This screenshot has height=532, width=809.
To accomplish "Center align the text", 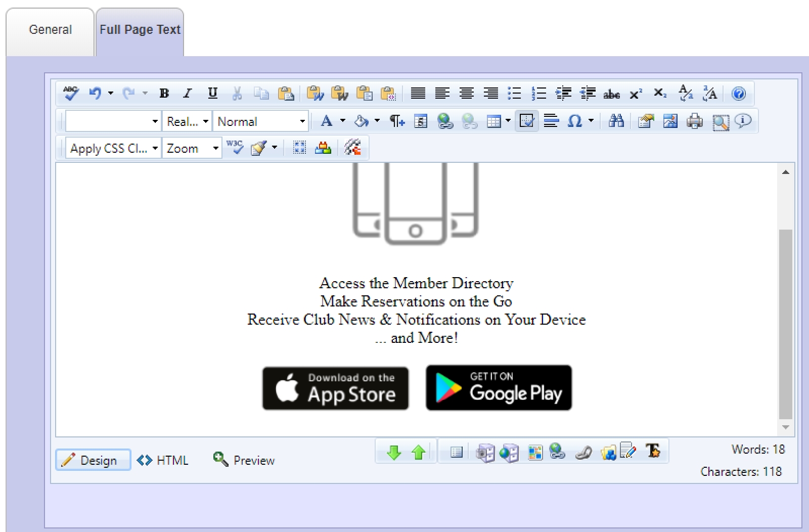I will [466, 93].
